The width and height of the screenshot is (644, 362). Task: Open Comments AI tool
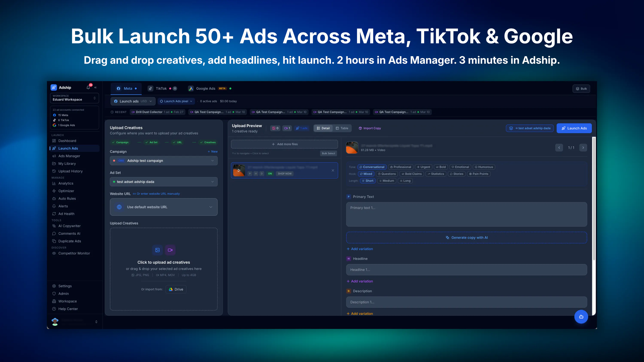tap(69, 234)
